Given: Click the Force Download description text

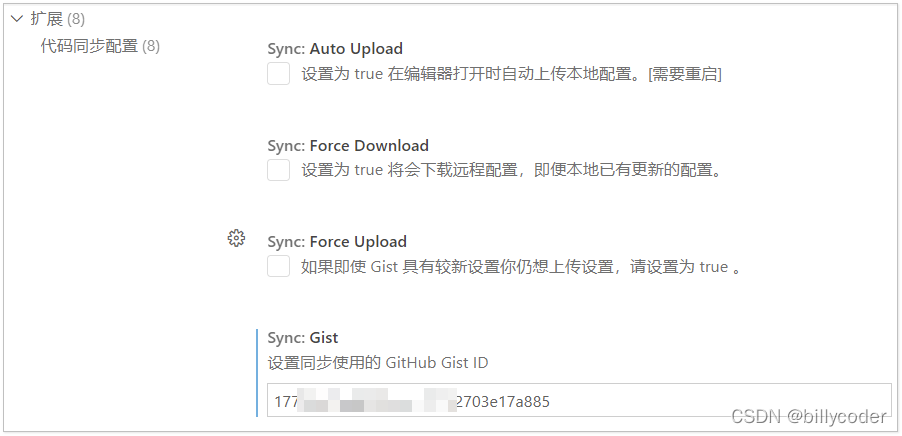Looking at the screenshot, I should coord(511,170).
